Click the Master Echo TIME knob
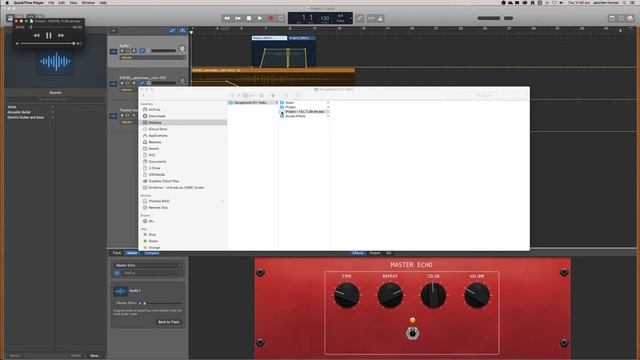640x360 pixels. point(347,296)
